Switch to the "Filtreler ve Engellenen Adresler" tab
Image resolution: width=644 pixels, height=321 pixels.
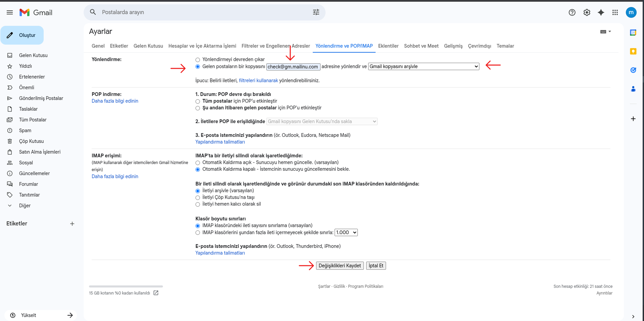[275, 46]
